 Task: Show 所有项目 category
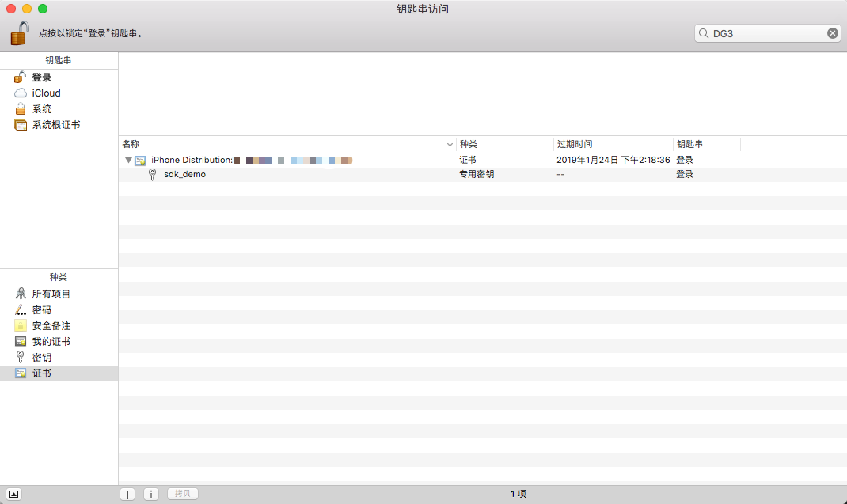(x=51, y=294)
